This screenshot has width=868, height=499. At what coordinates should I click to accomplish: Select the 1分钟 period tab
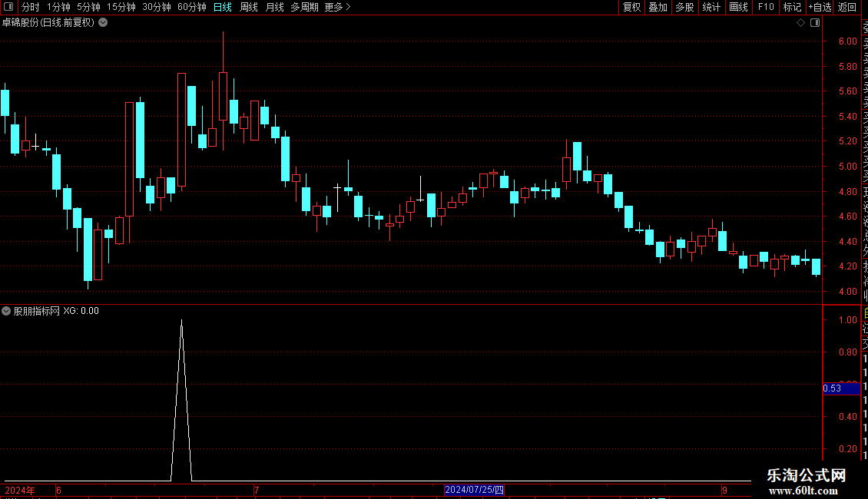click(58, 7)
